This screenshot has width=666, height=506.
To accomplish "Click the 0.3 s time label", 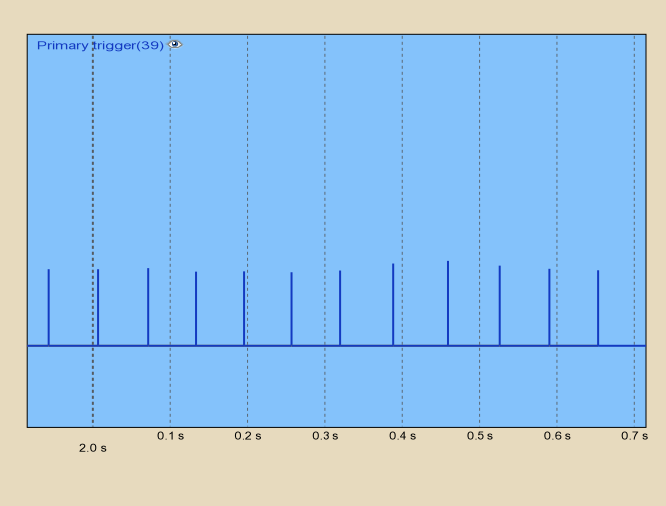I will coord(324,436).
